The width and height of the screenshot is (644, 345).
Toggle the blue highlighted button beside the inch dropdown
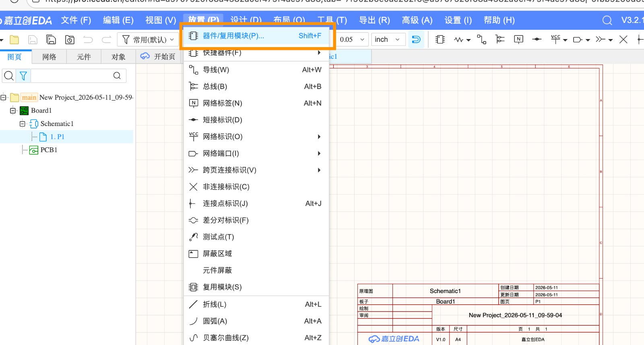coord(416,39)
